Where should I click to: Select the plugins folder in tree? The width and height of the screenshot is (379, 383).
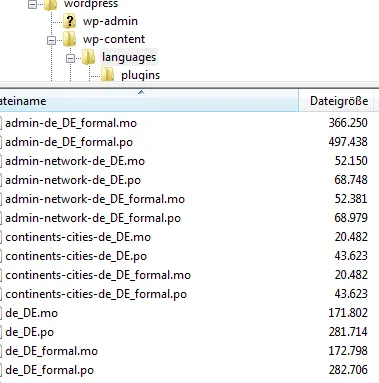(140, 75)
